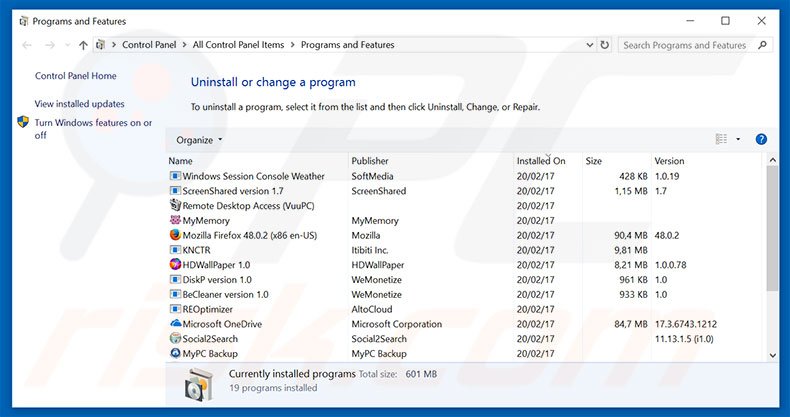Click the MyMemory program icon

[175, 220]
